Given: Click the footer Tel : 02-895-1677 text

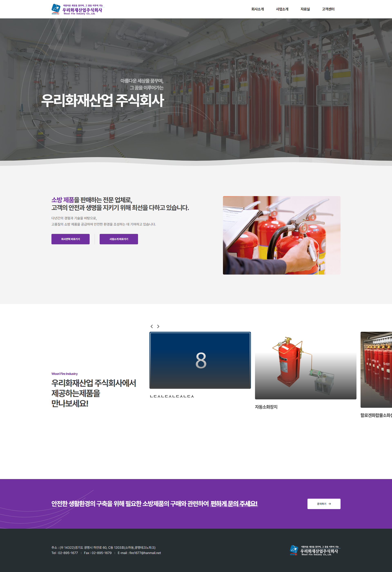Looking at the screenshot, I should pos(65,553).
